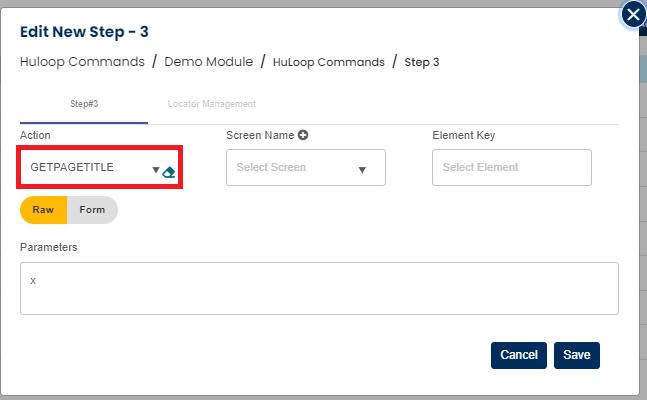The image size is (647, 400).
Task: Clear the Action field with eraser icon
Action: point(169,171)
